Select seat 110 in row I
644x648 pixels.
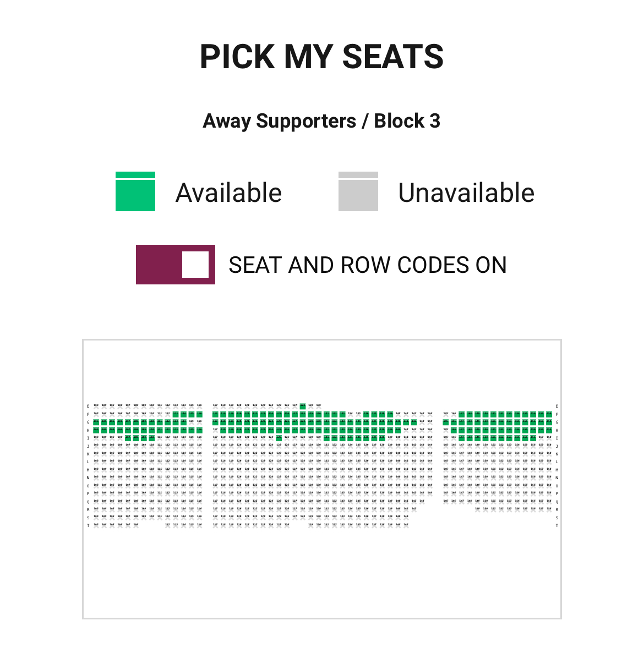point(151,438)
